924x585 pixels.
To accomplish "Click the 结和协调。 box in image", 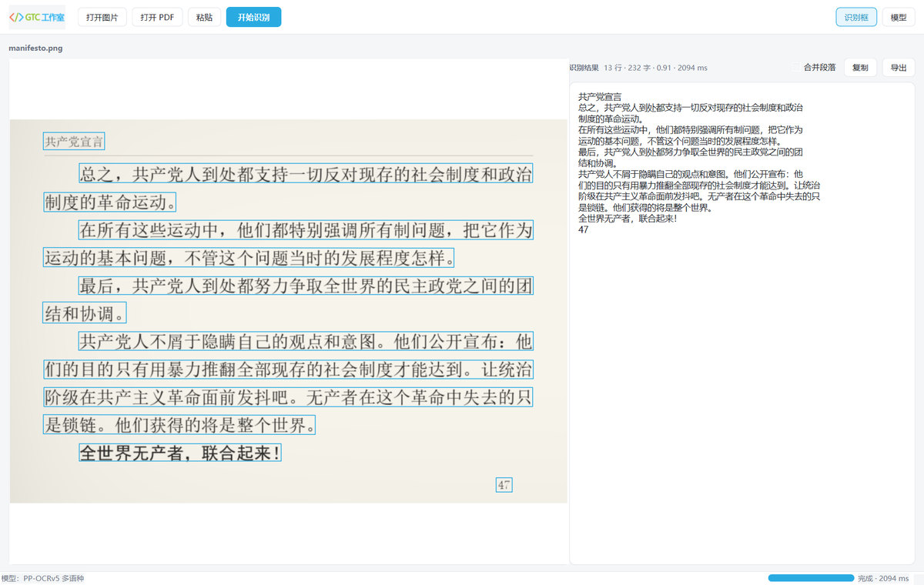I will tap(85, 313).
